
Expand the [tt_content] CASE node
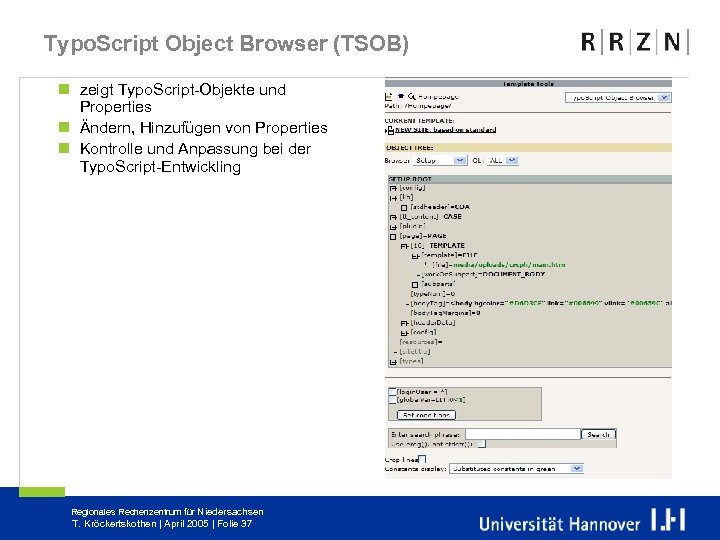tap(393, 217)
